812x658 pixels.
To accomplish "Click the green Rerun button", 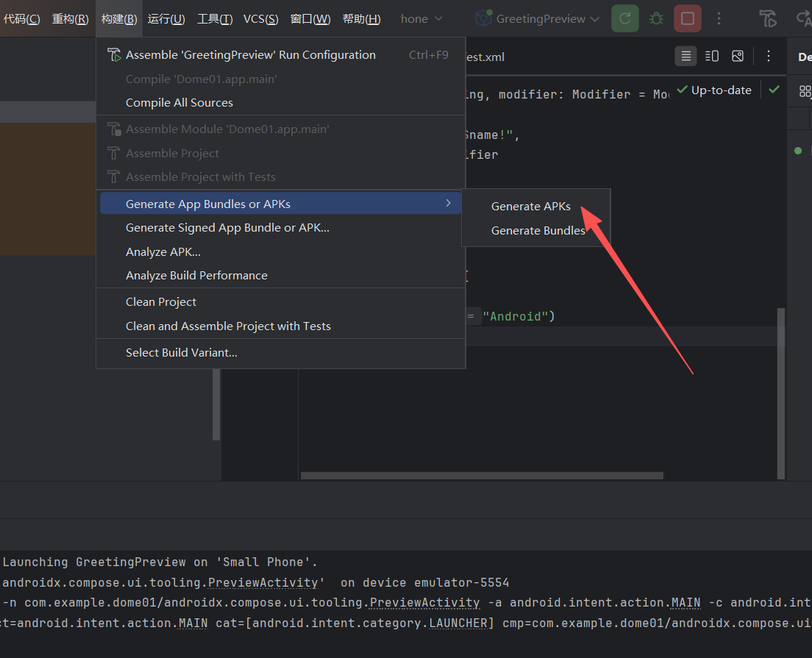I will [x=624, y=18].
